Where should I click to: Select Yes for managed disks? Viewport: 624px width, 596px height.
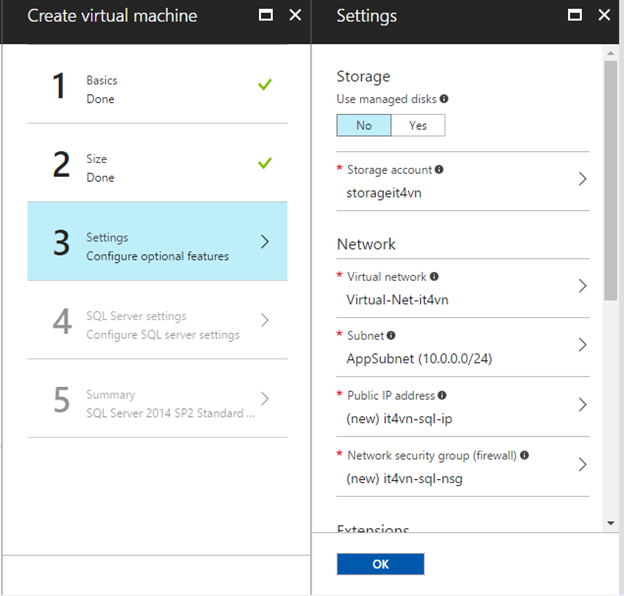pos(417,125)
